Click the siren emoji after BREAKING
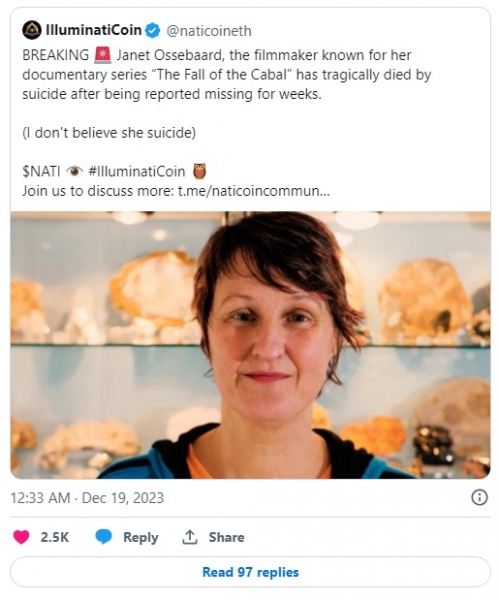Viewport: 500px width, 600px height. (103, 55)
